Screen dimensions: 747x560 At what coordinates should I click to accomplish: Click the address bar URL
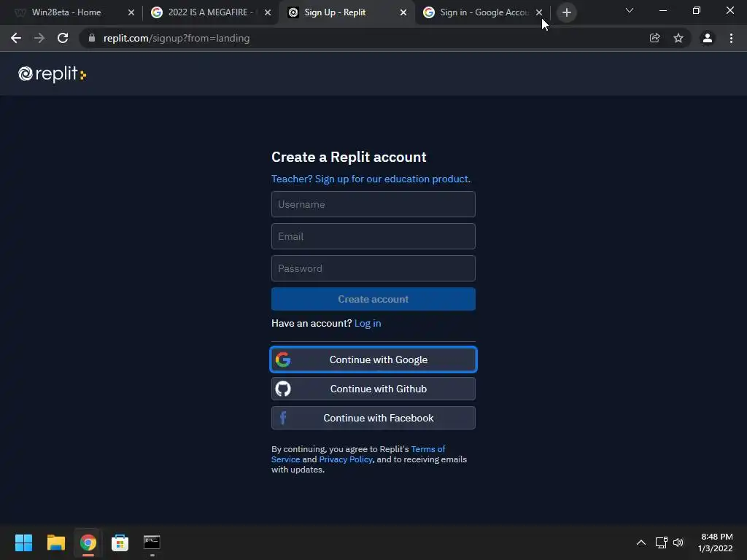pos(177,38)
